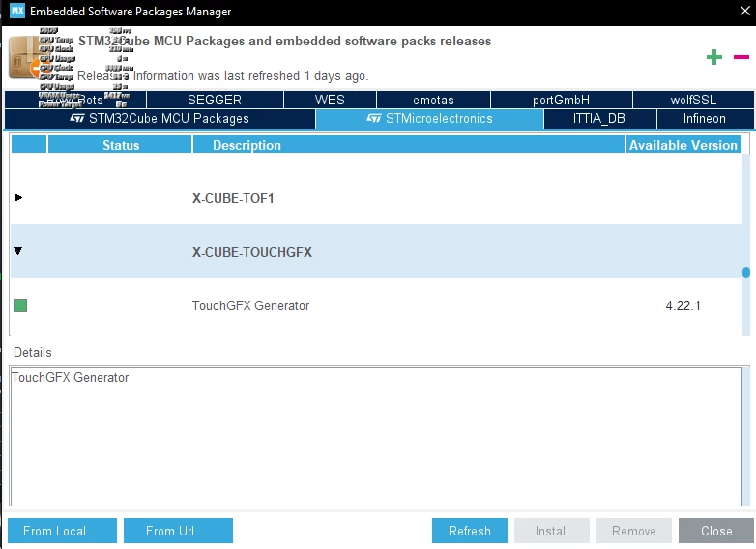The height and width of the screenshot is (549, 756).
Task: Click the magenta minus collapse-all icon
Action: pyautogui.click(x=741, y=57)
